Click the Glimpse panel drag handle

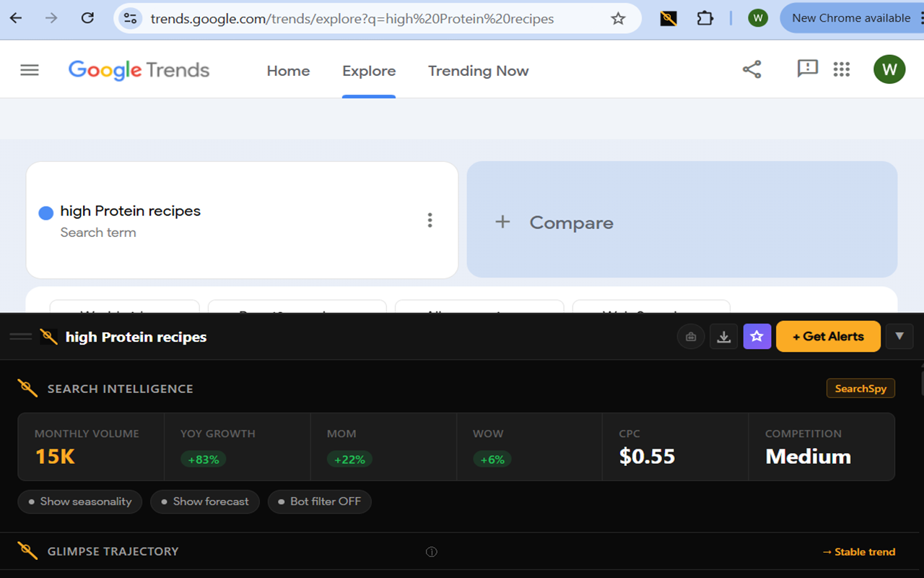tap(20, 337)
